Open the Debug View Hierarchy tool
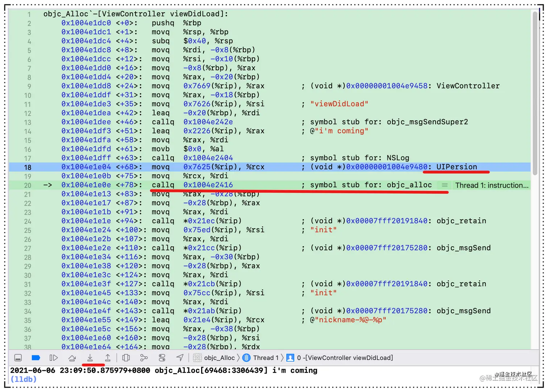This screenshot has width=548, height=392. point(126,358)
